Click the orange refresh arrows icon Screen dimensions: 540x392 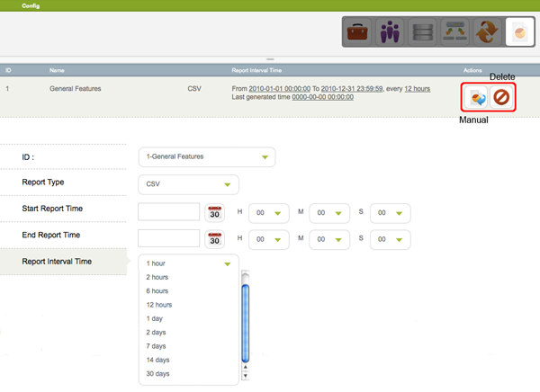click(487, 32)
